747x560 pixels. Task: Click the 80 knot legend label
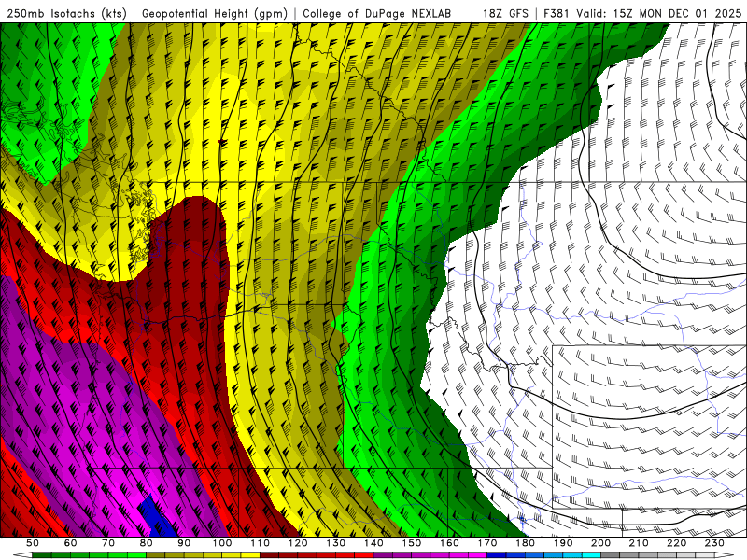click(147, 543)
